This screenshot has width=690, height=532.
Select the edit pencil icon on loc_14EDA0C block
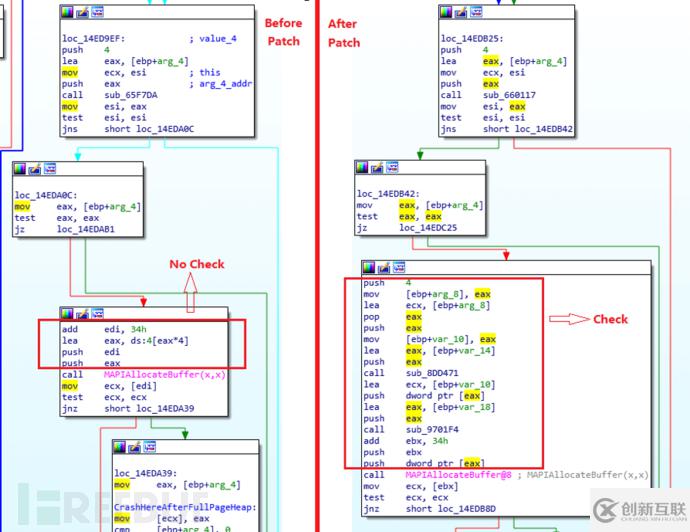tap(35, 169)
